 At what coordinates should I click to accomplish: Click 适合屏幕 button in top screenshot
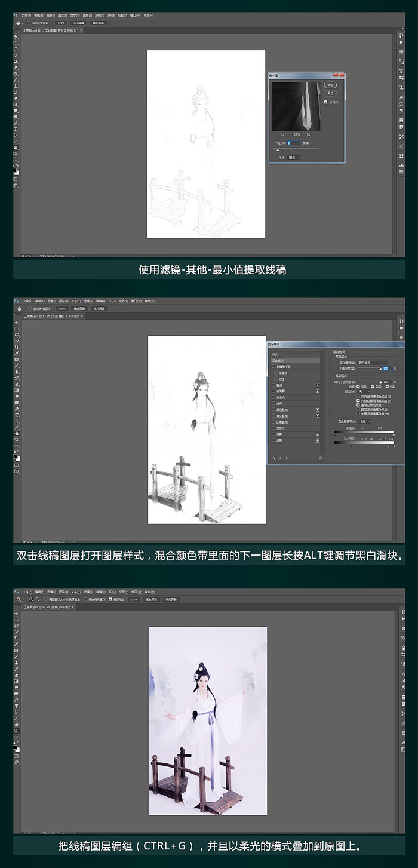(79, 23)
